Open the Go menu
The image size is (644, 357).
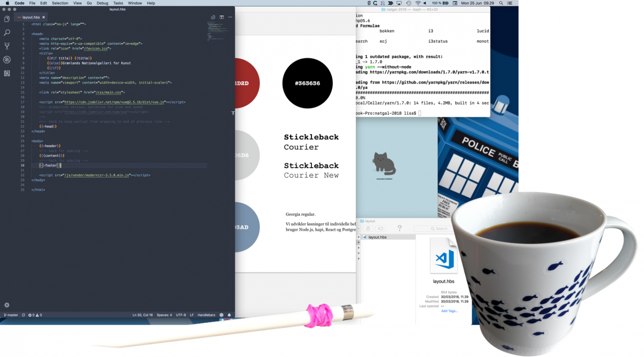(89, 3)
